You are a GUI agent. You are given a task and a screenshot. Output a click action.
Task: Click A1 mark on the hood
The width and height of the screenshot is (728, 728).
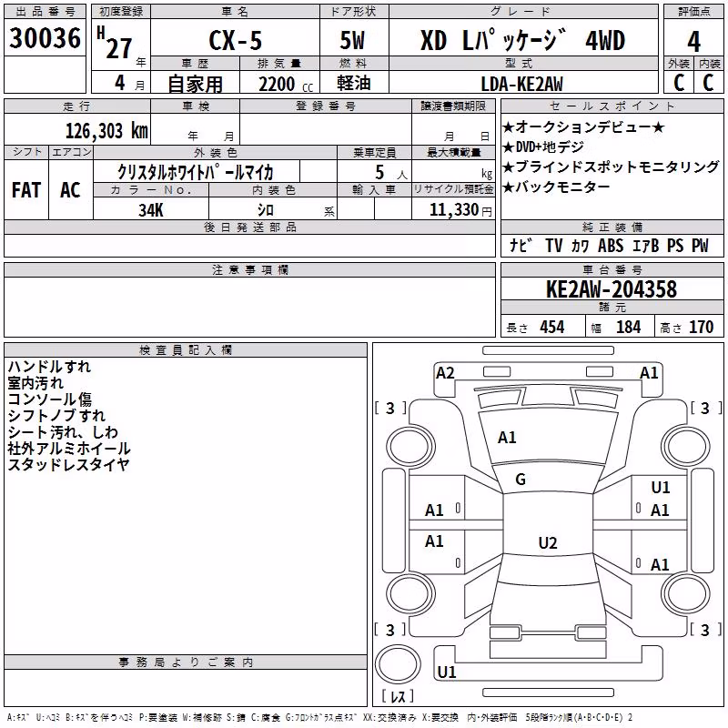coord(507,438)
